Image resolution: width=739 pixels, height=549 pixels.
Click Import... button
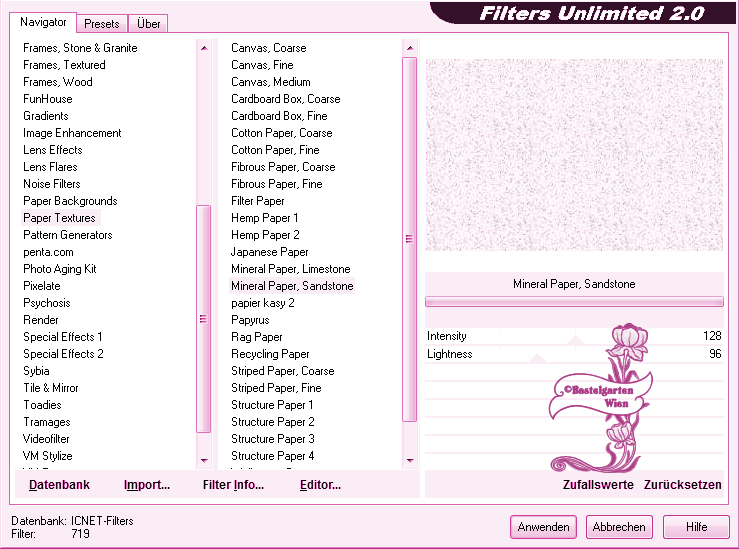[147, 484]
